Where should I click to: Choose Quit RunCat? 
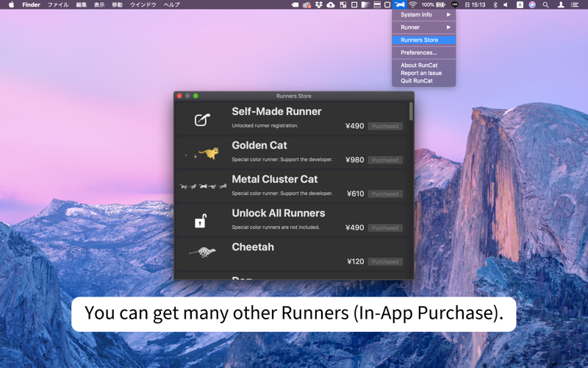(424, 81)
